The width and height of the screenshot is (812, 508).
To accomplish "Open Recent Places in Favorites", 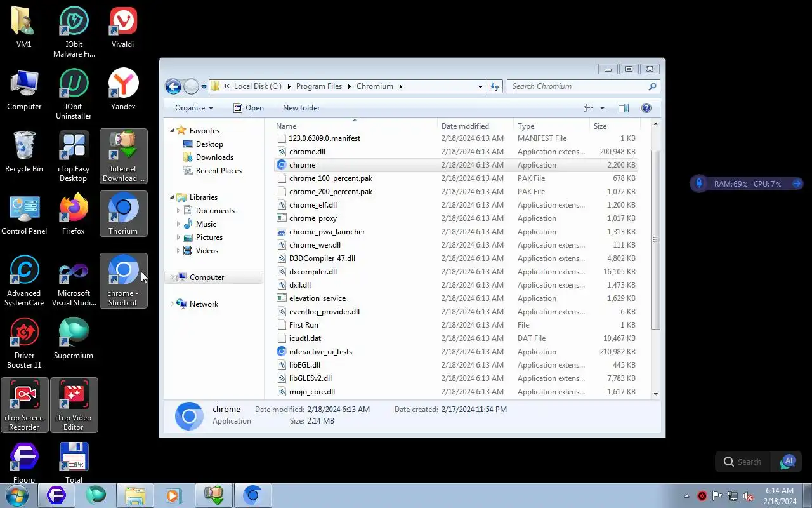I will click(219, 171).
